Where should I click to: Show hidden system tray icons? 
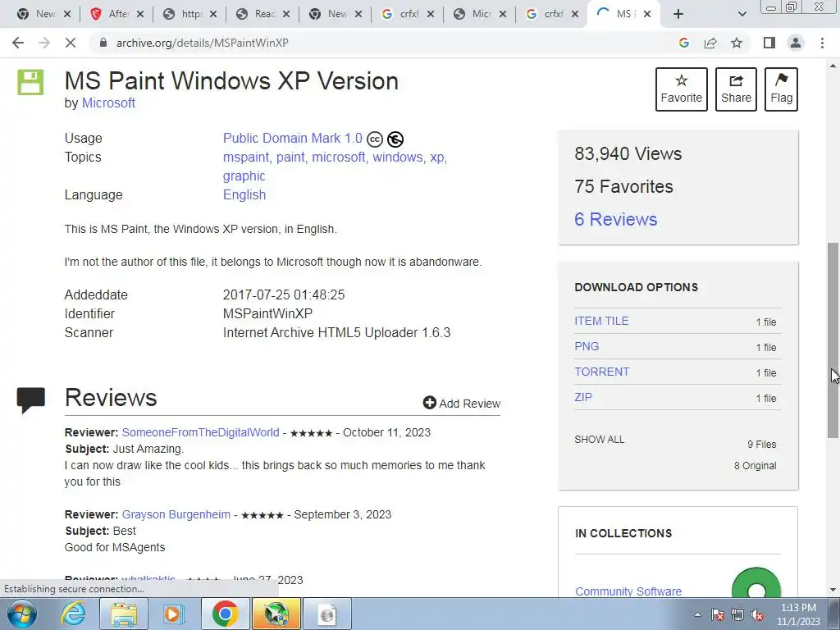pyautogui.click(x=697, y=614)
